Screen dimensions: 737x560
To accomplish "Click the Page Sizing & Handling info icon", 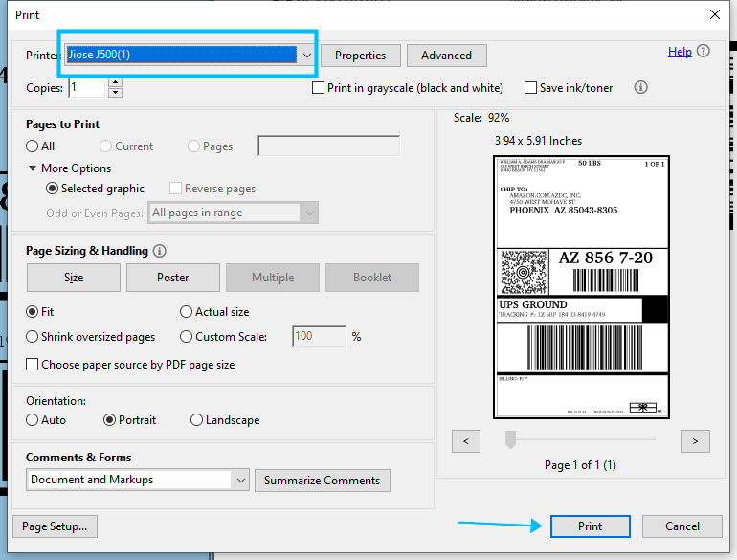I will tap(159, 251).
